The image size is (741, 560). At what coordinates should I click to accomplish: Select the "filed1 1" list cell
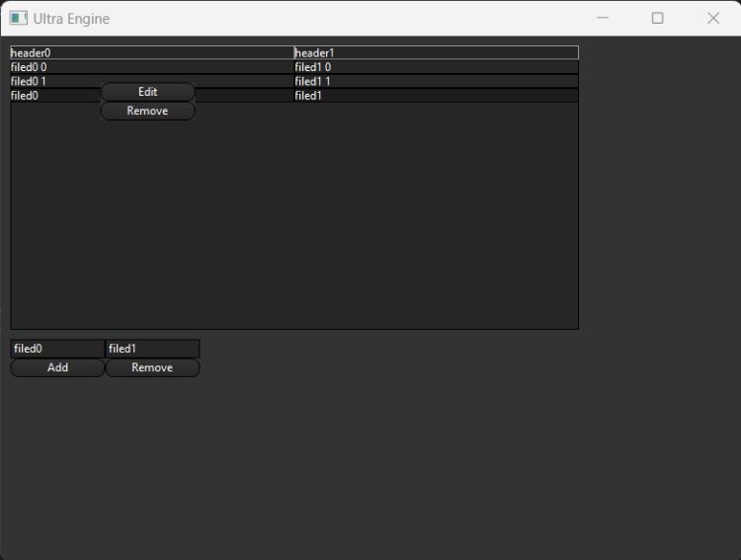pyautogui.click(x=436, y=81)
